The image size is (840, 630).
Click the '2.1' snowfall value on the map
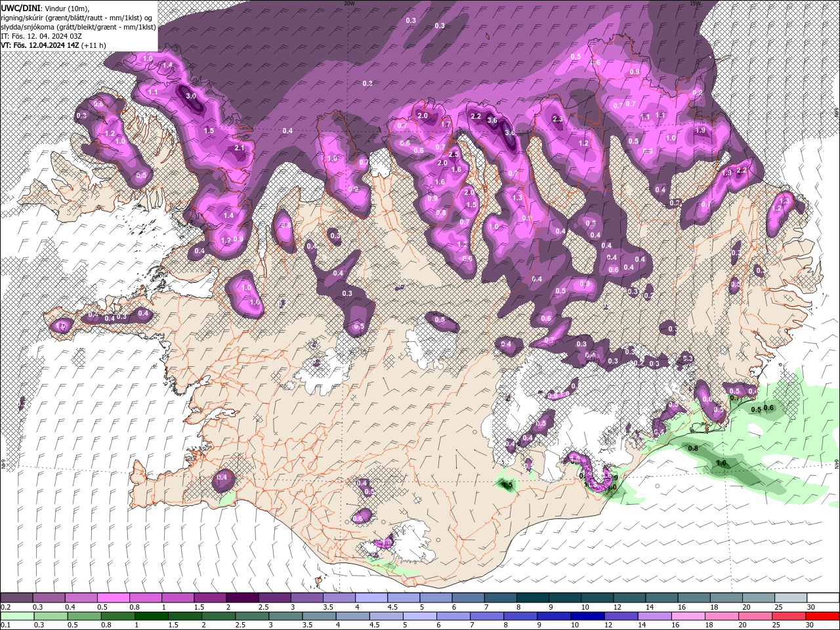[x=240, y=148]
